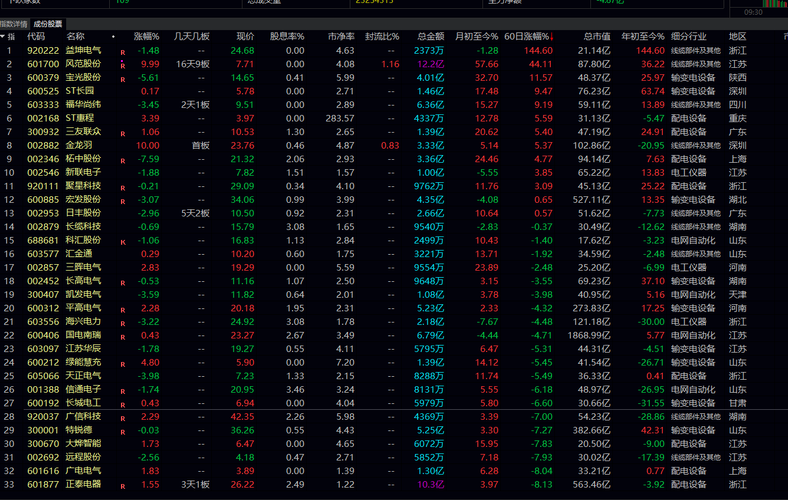
Task: Click the 60日涨幅% column header
Action: coord(526,37)
